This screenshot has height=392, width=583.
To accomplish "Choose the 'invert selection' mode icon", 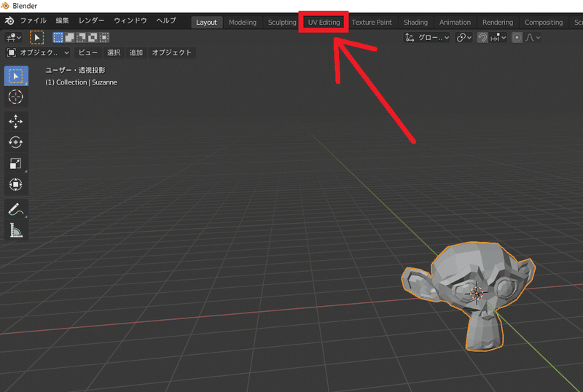I will (x=93, y=37).
